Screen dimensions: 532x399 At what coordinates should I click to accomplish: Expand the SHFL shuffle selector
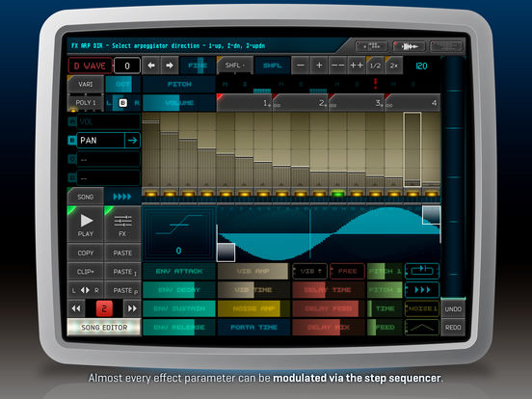[235, 66]
